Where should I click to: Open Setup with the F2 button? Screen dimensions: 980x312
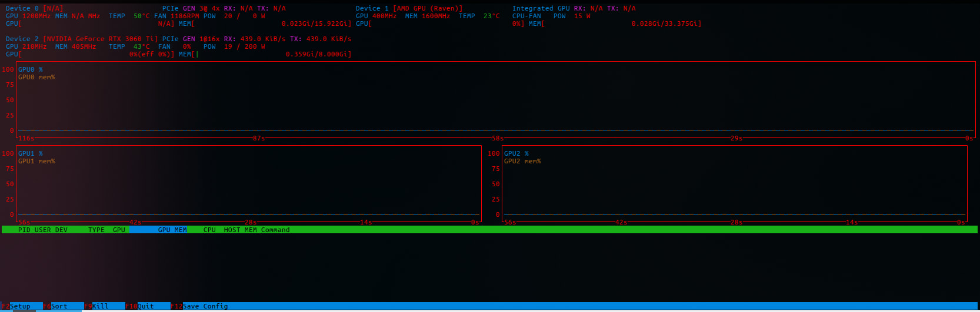[x=16, y=306]
